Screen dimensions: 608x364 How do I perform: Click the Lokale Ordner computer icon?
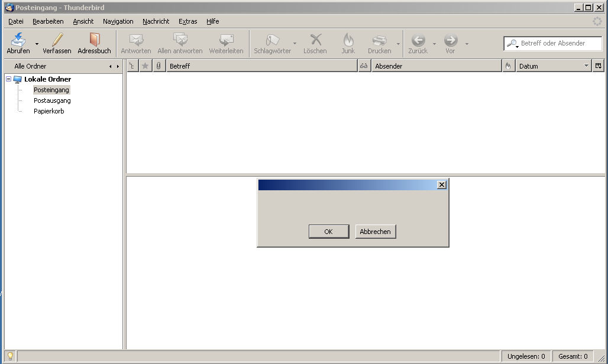18,79
